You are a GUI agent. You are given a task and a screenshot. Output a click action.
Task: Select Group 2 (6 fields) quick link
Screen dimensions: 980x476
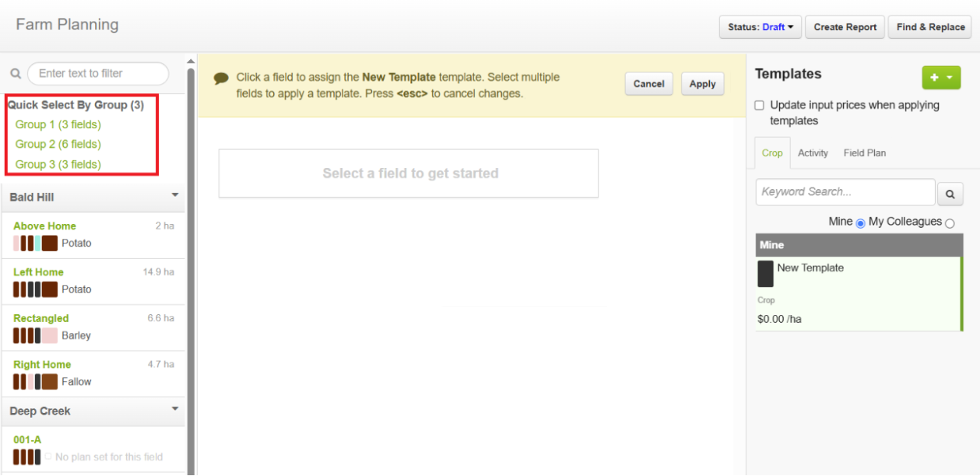click(58, 144)
